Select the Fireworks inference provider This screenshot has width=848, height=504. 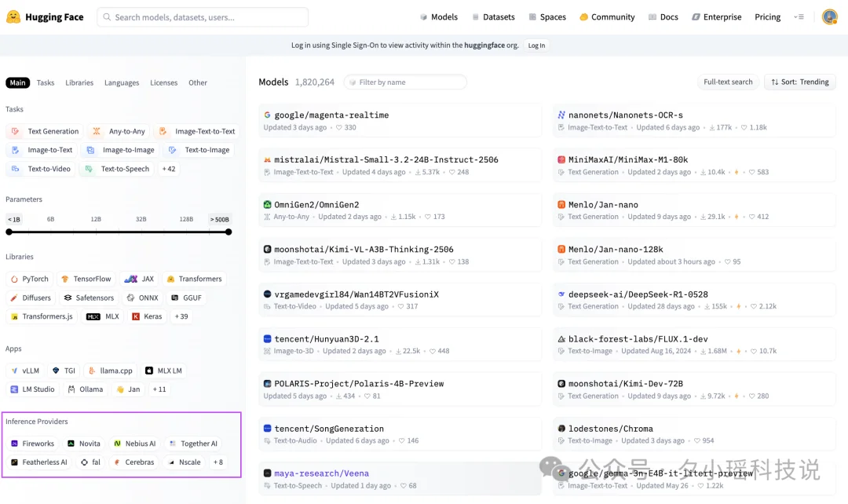pos(32,444)
